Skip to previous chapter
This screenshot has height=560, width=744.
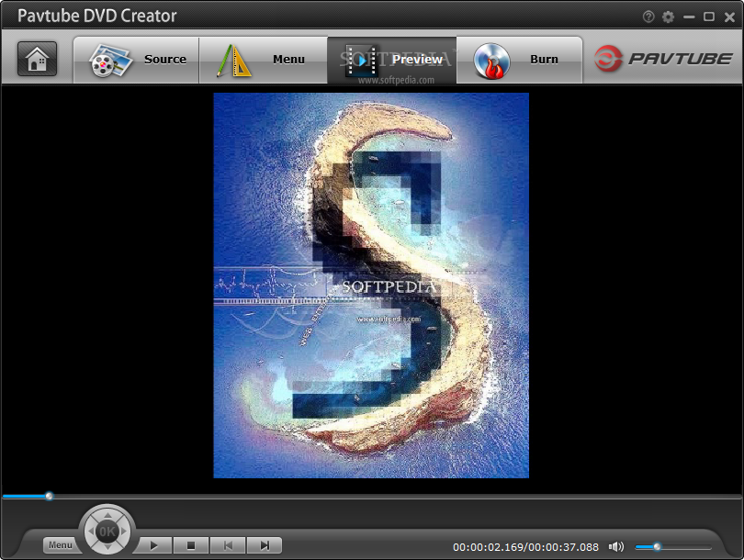coord(228,546)
